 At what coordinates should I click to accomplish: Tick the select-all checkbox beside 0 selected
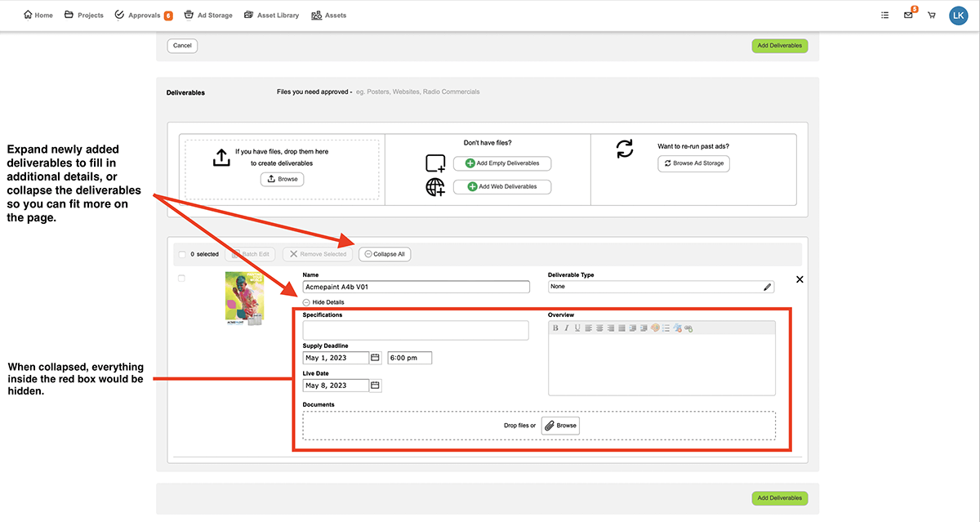pos(183,254)
